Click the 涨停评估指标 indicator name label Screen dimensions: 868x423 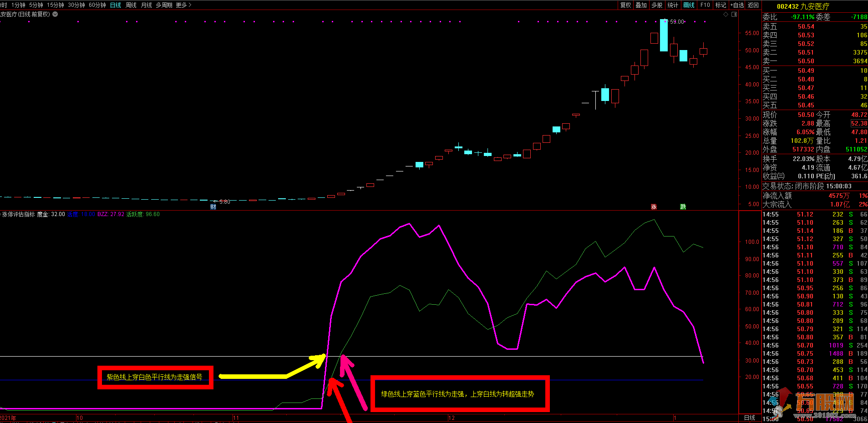18,214
